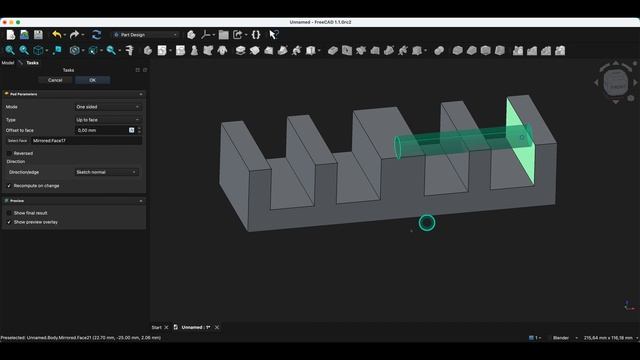Click the Create group folder icon
This screenshot has width=640, height=360.
(x=223, y=35)
